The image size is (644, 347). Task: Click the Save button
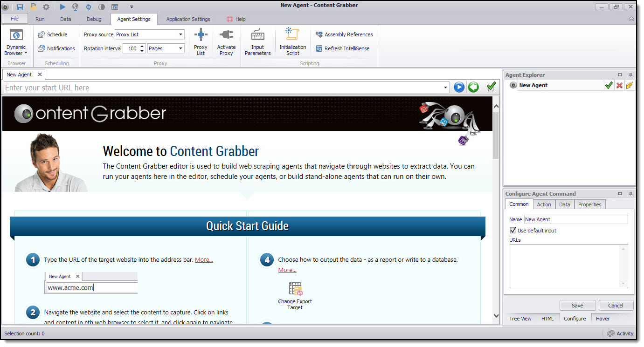click(577, 306)
